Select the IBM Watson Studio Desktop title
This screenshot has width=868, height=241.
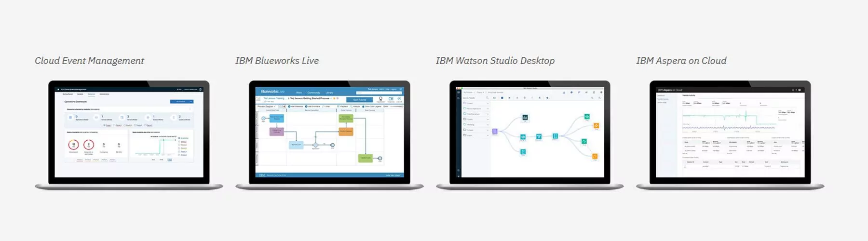pyautogui.click(x=495, y=61)
